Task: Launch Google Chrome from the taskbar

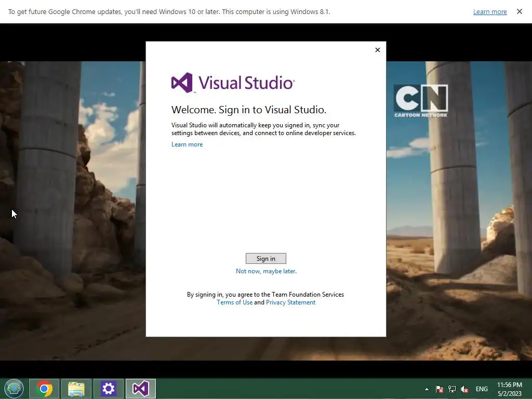Action: click(x=44, y=389)
